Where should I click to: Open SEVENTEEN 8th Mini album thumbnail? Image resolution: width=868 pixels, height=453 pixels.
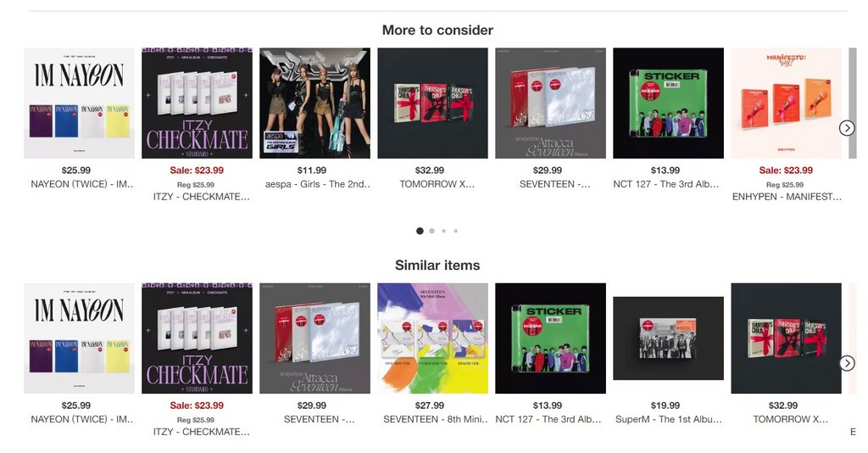coord(433,338)
